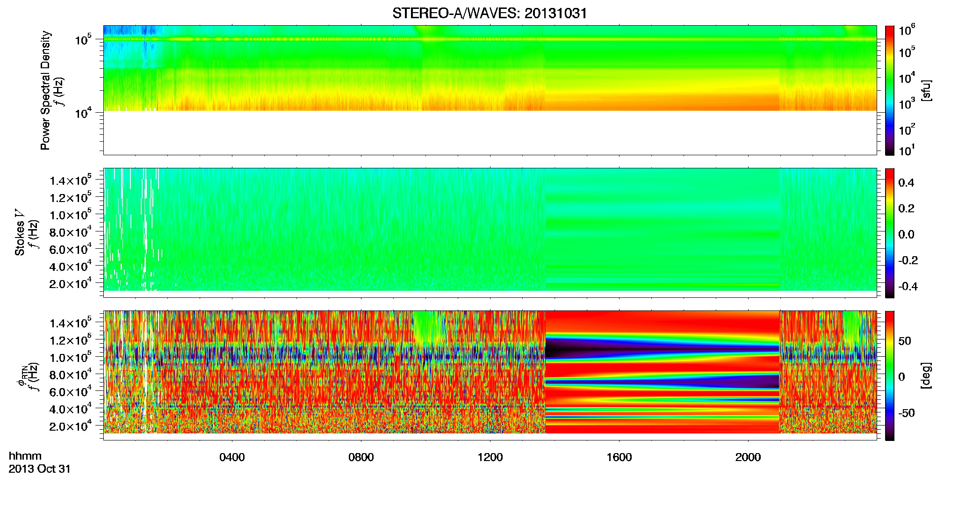
Task: Click the Power Spectral Density axis label
Action: coord(45,90)
